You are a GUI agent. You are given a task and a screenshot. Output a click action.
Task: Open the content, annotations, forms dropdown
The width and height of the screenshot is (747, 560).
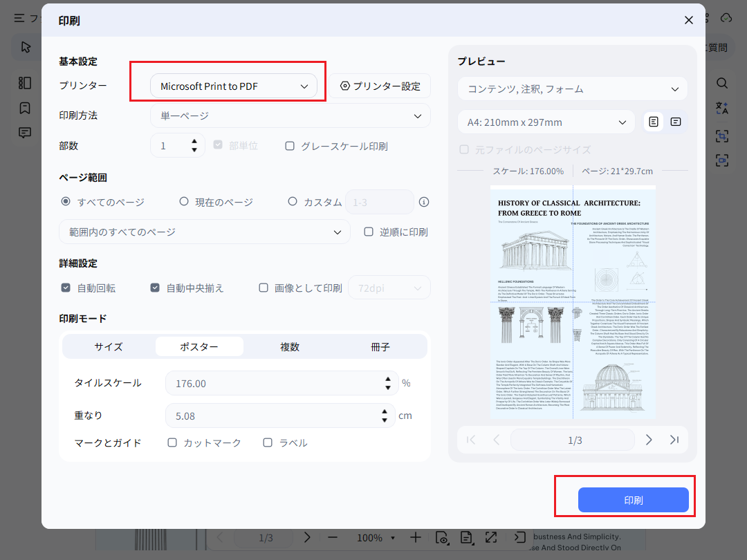572,89
